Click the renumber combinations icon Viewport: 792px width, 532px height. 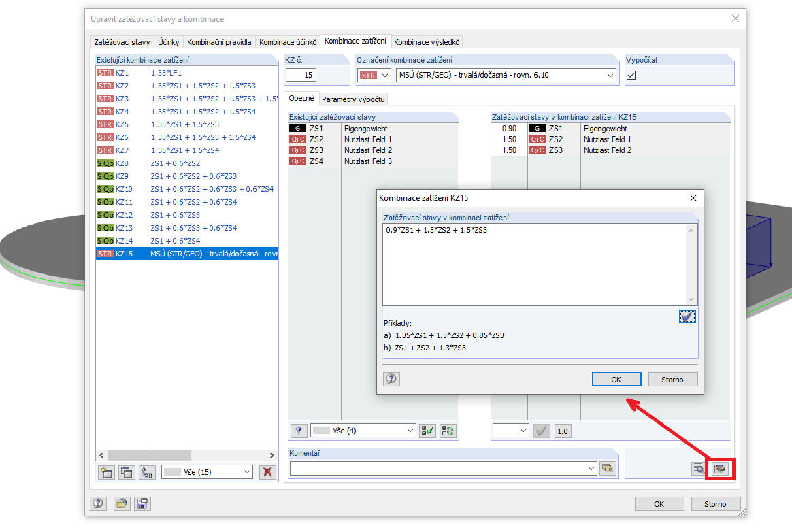coord(147,472)
